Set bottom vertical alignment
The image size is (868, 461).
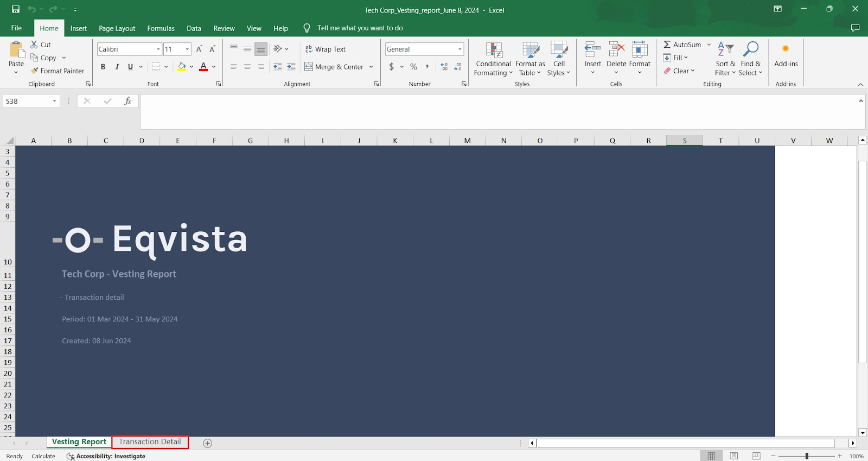pos(261,49)
